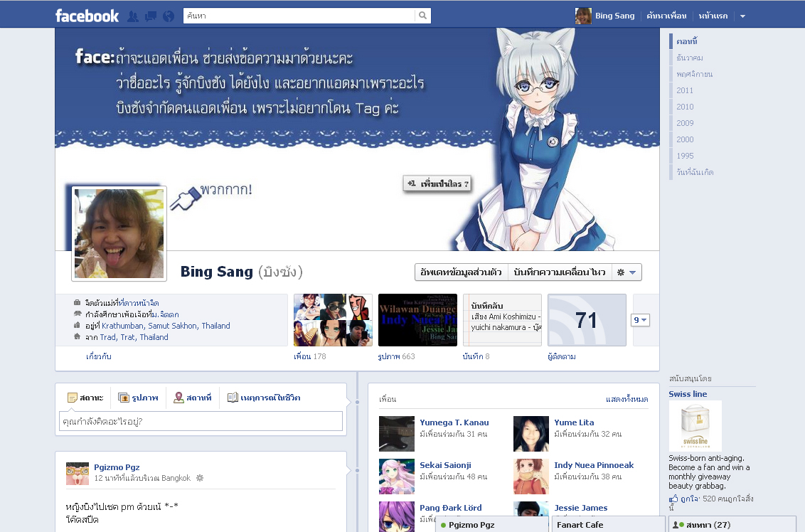Open the photos thumbnail with 663 photos
This screenshot has width=805, height=532.
(x=417, y=320)
